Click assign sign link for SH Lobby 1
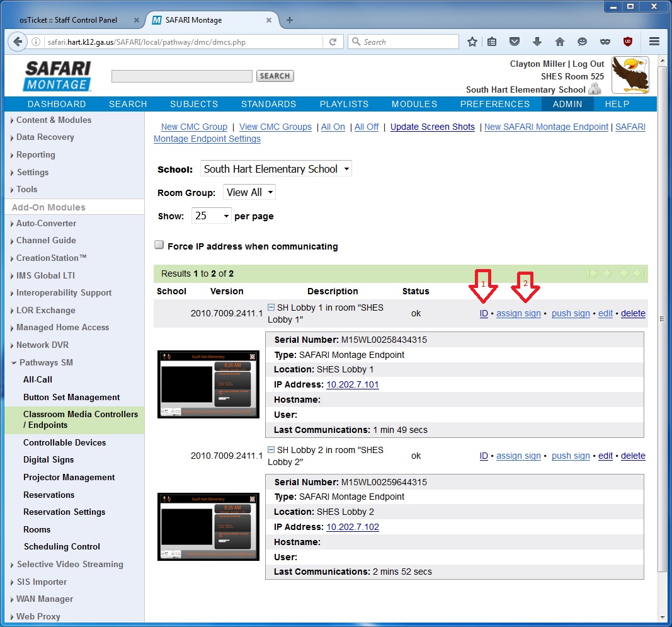Viewport: 672px width, 627px height. point(518,313)
